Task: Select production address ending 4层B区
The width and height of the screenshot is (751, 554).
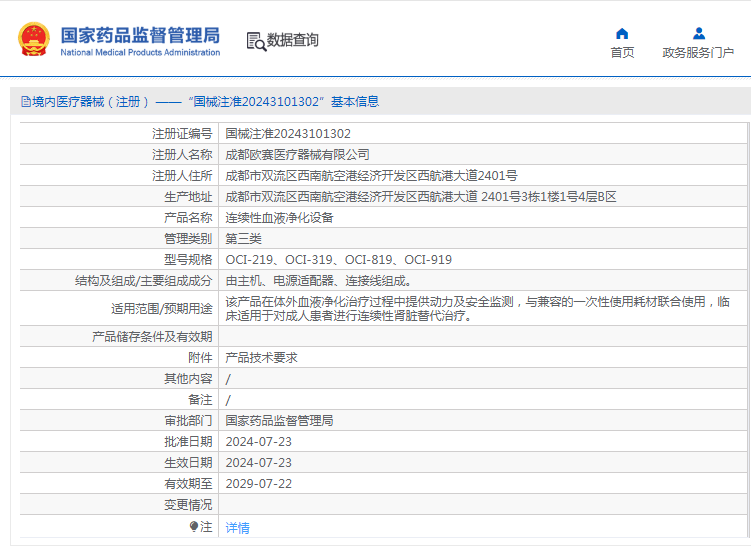Action: click(x=421, y=197)
